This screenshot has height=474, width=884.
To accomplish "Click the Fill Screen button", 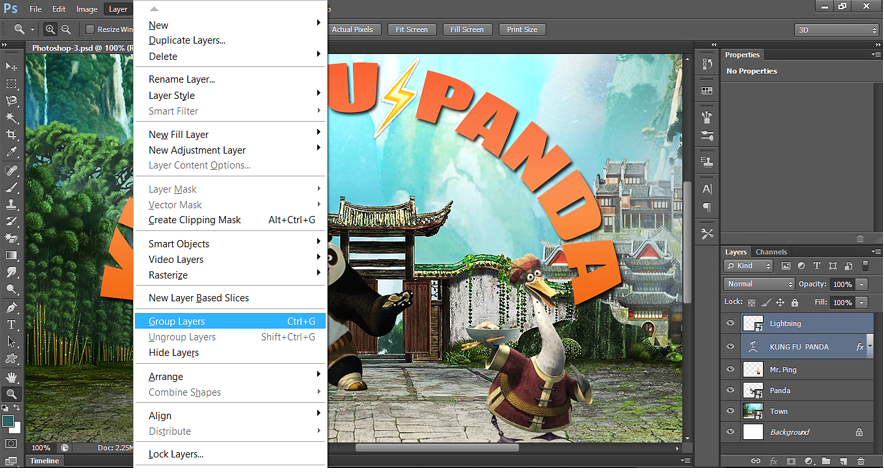I will click(467, 29).
